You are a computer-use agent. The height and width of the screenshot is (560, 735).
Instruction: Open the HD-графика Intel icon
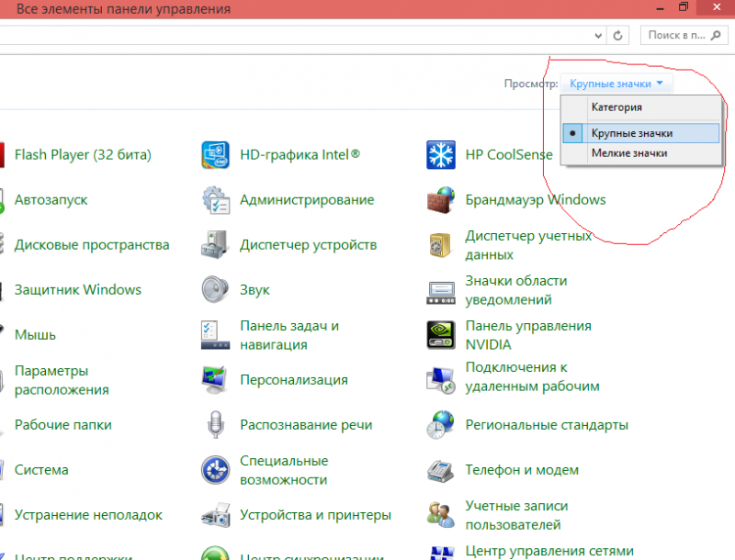click(x=215, y=154)
